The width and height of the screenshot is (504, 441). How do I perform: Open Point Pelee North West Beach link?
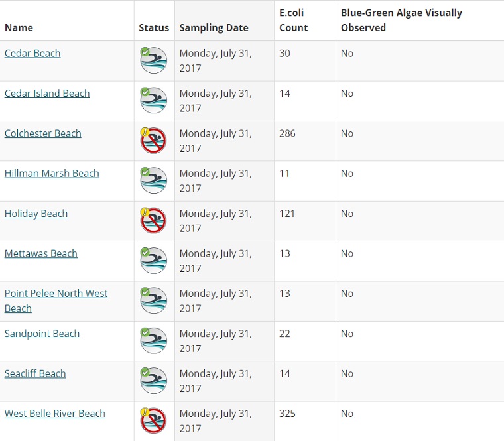pyautogui.click(x=56, y=294)
